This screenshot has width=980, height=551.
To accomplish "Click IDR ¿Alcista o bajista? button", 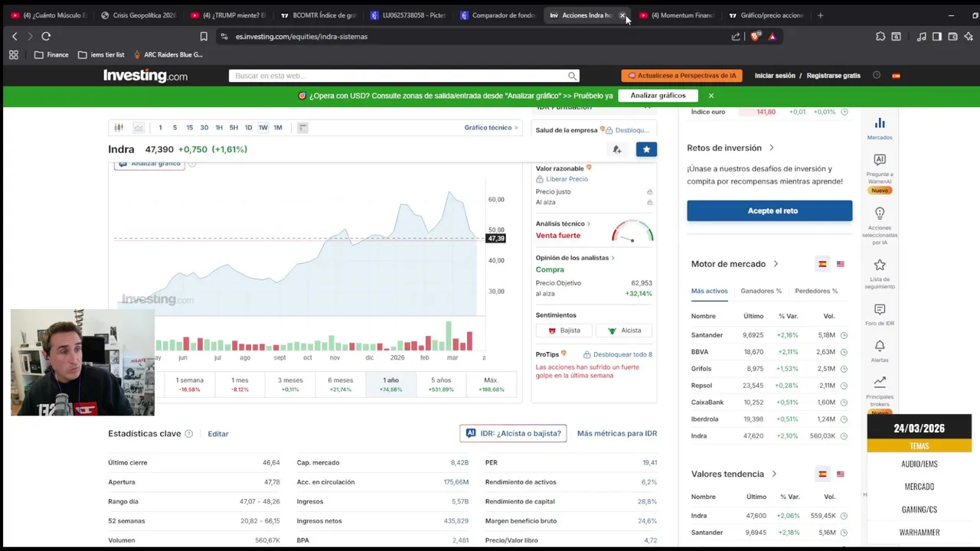I will pyautogui.click(x=513, y=433).
